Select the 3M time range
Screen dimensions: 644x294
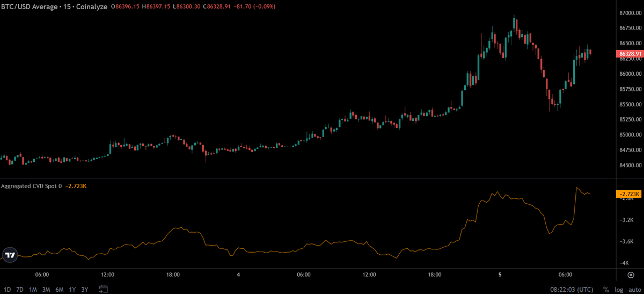46,290
